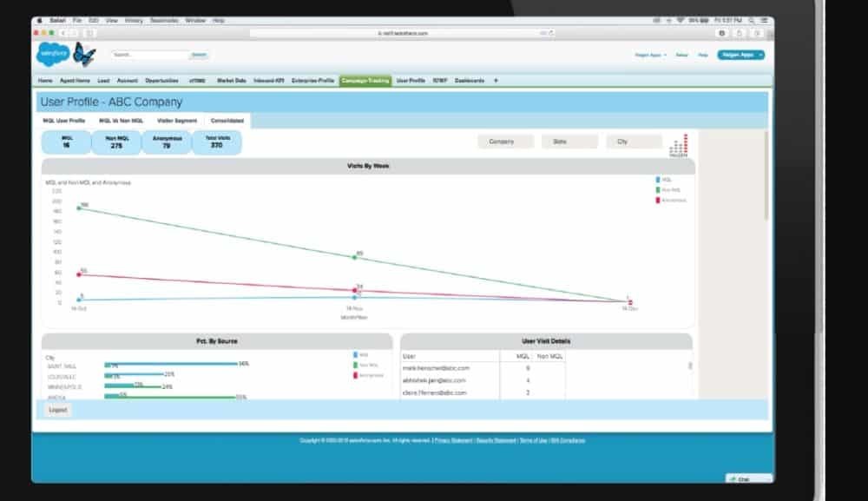Click Safari's sidebar toggle icon
The width and height of the screenshot is (868, 501).
pyautogui.click(x=89, y=33)
